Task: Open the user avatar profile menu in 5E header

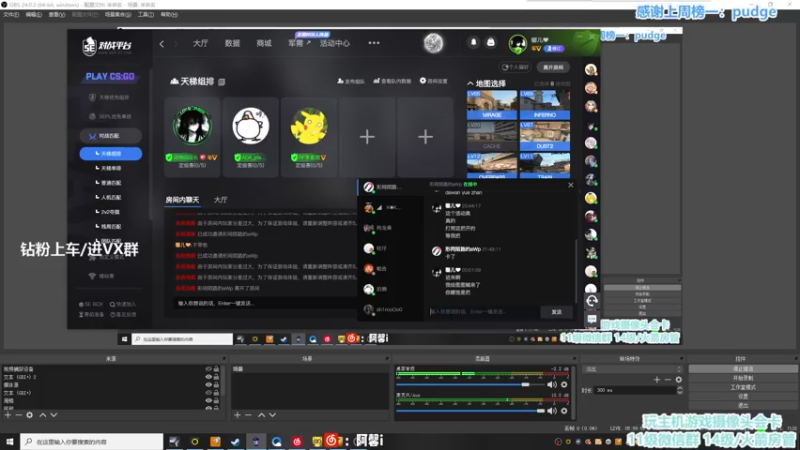Action: (517, 43)
